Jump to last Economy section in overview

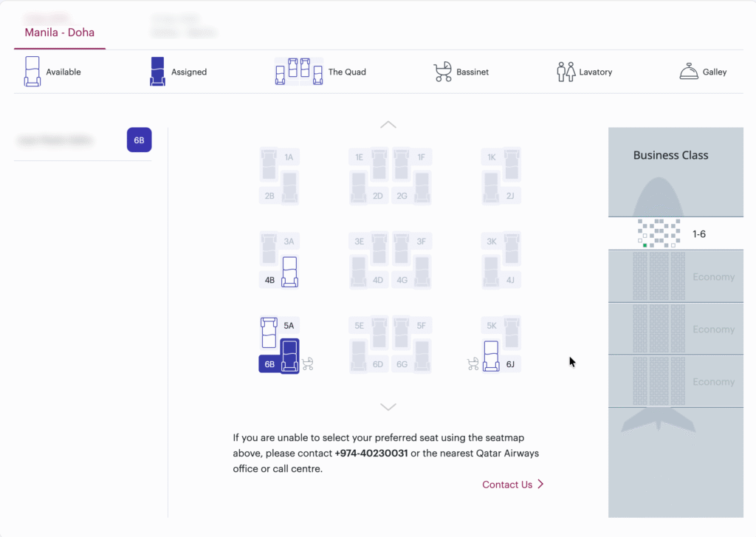675,382
